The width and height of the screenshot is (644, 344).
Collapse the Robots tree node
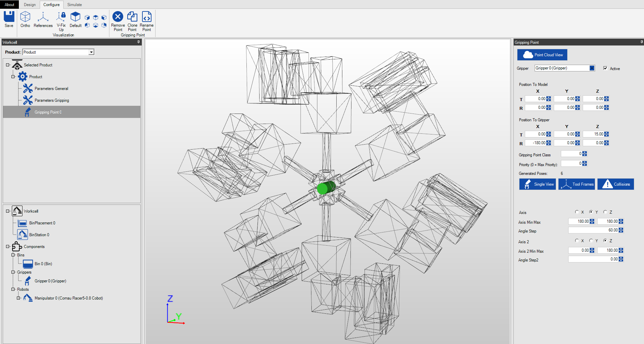pyautogui.click(x=13, y=289)
